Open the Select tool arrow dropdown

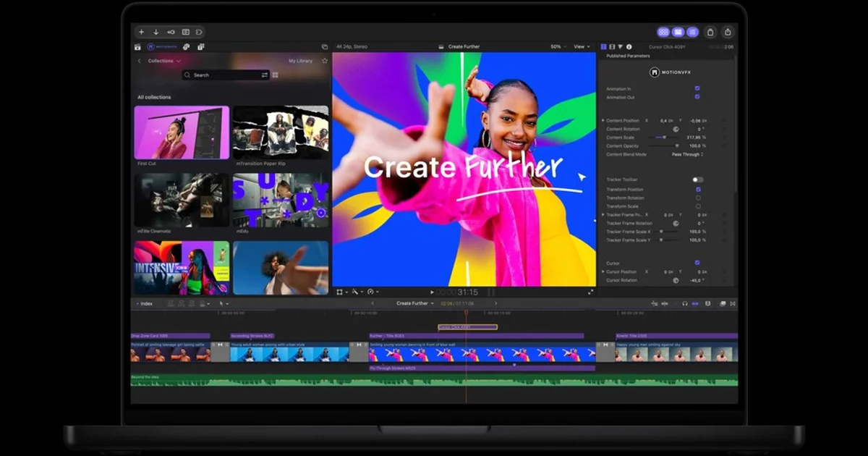224,304
